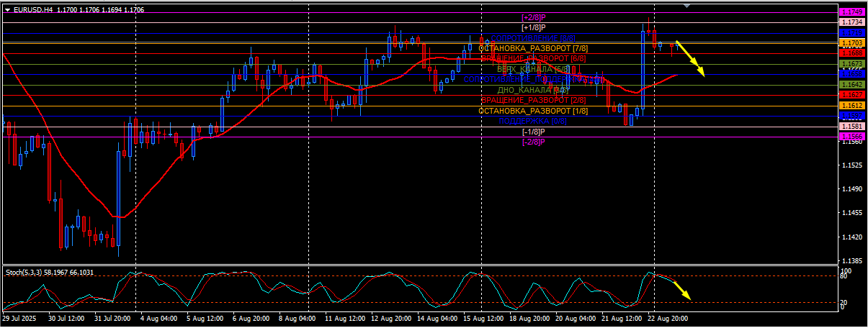
Task: Select the ВРАЩЕНИЕ_РАЗВОРОТ [2/8] label
Action: coord(533,100)
